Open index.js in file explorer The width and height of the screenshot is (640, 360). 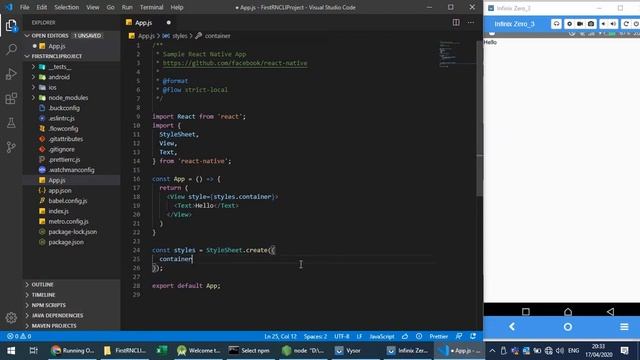tap(59, 211)
